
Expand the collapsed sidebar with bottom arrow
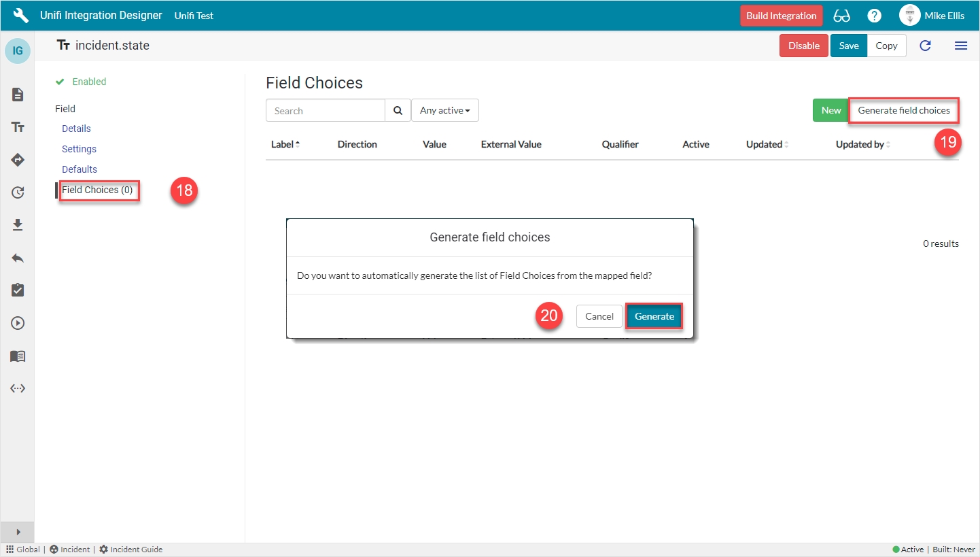pos(18,532)
